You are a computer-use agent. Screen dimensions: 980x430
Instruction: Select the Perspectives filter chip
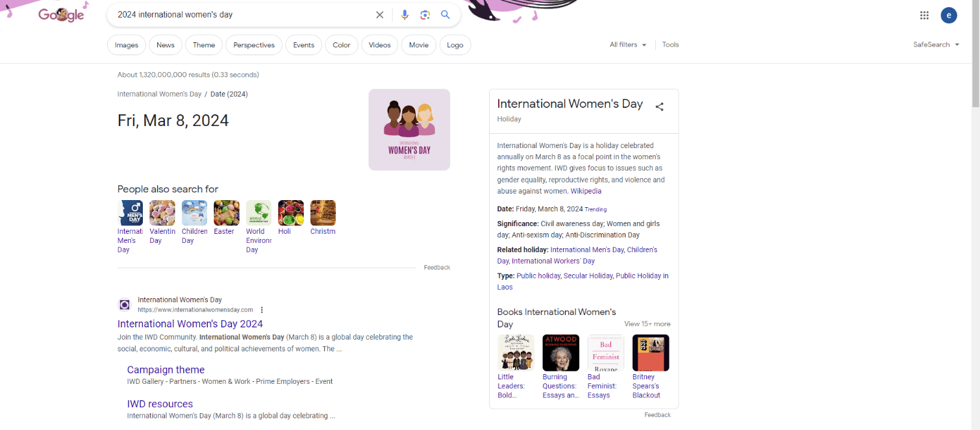254,45
